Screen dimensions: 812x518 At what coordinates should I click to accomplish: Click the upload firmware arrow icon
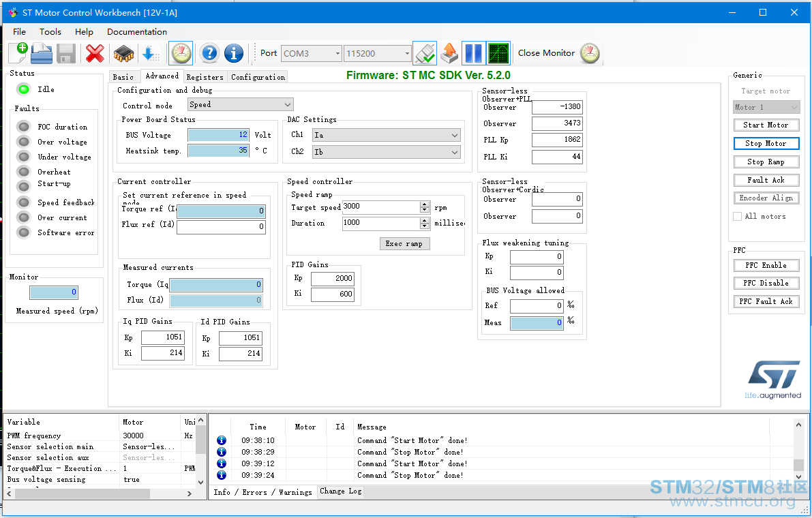click(449, 52)
